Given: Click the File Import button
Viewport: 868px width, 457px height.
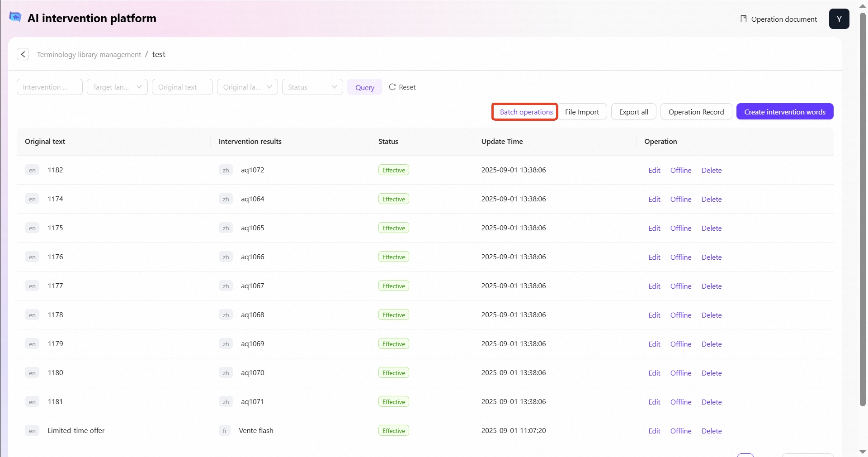Looking at the screenshot, I should pos(582,112).
